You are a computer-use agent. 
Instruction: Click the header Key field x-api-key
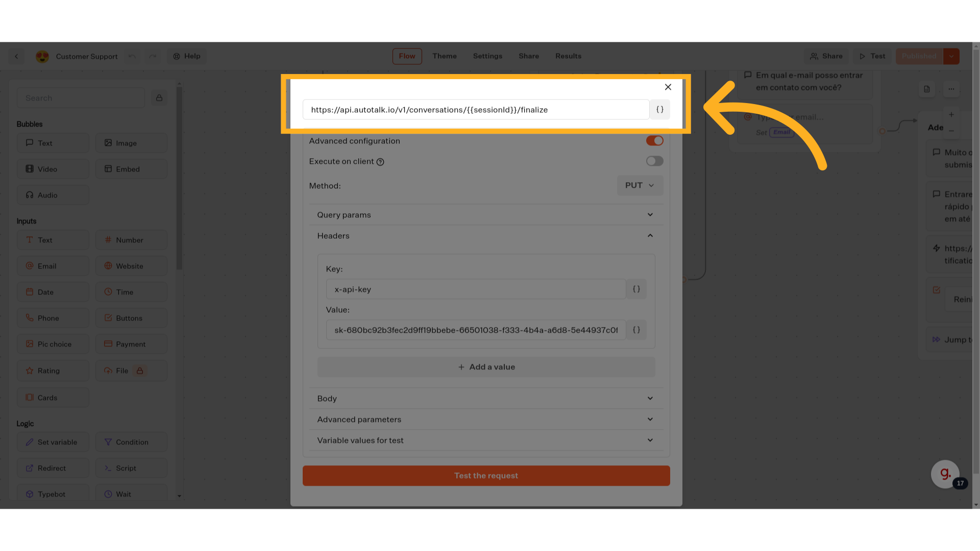[476, 289]
